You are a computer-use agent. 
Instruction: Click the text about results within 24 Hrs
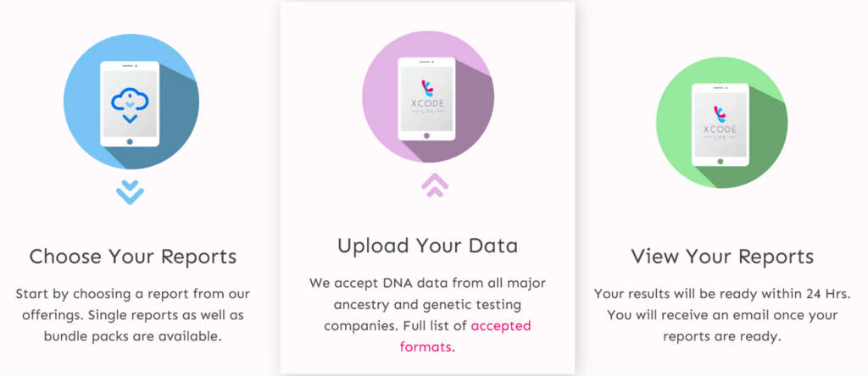click(x=722, y=315)
